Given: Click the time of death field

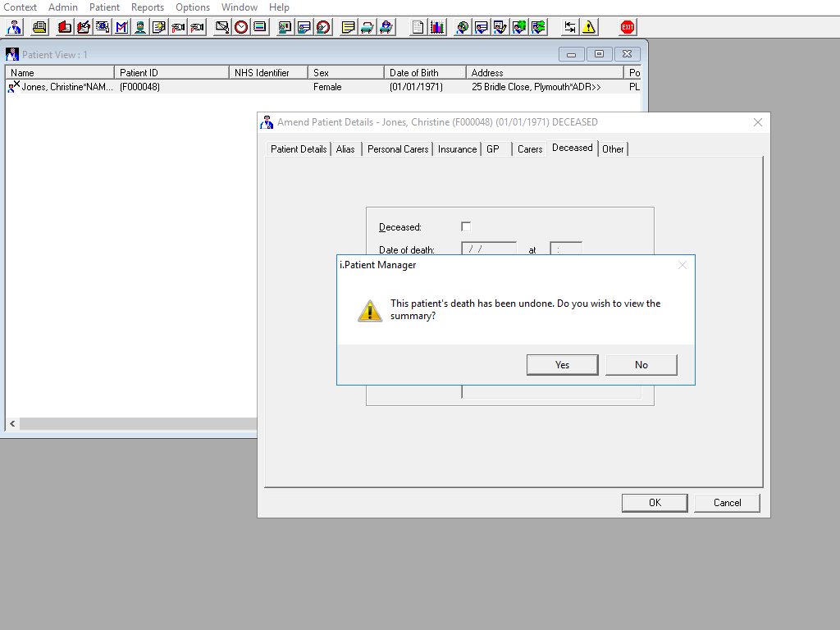Looking at the screenshot, I should tap(566, 249).
